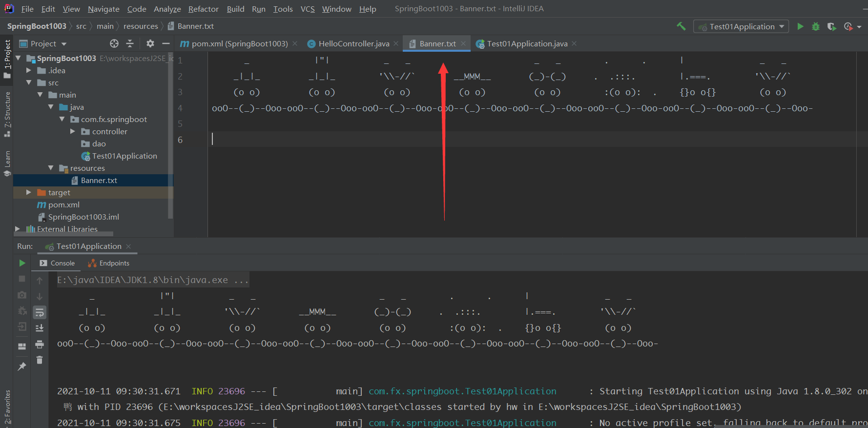The image size is (868, 428).
Task: Switch to the HelloController.java tab
Action: [x=353, y=43]
